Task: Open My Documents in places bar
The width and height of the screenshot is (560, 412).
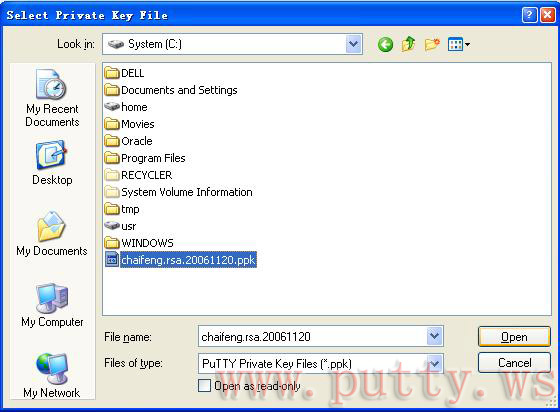Action: click(52, 233)
